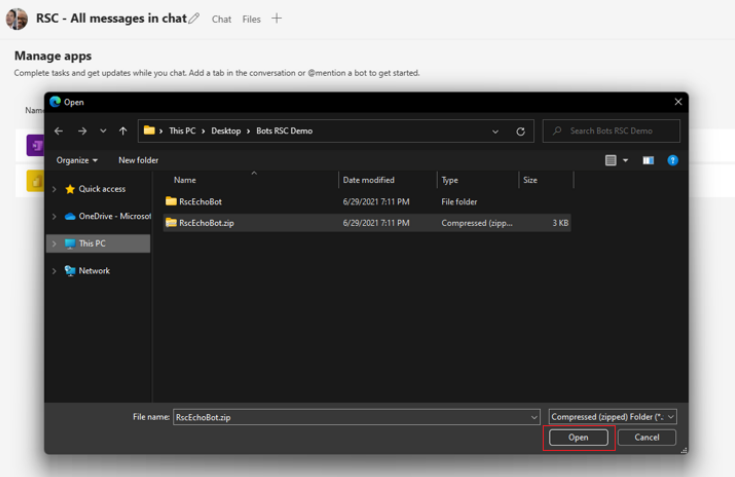
Task: Select the RscEchoBot.zip file
Action: (206, 223)
